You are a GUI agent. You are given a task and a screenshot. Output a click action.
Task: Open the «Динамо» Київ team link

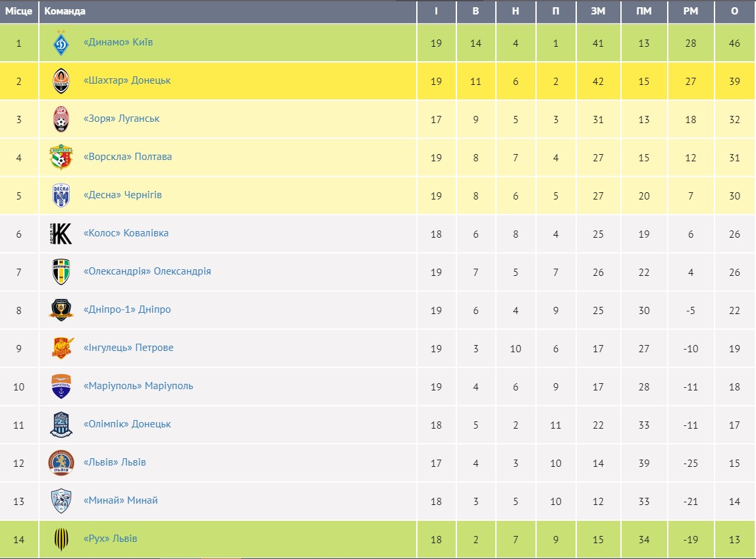point(118,42)
